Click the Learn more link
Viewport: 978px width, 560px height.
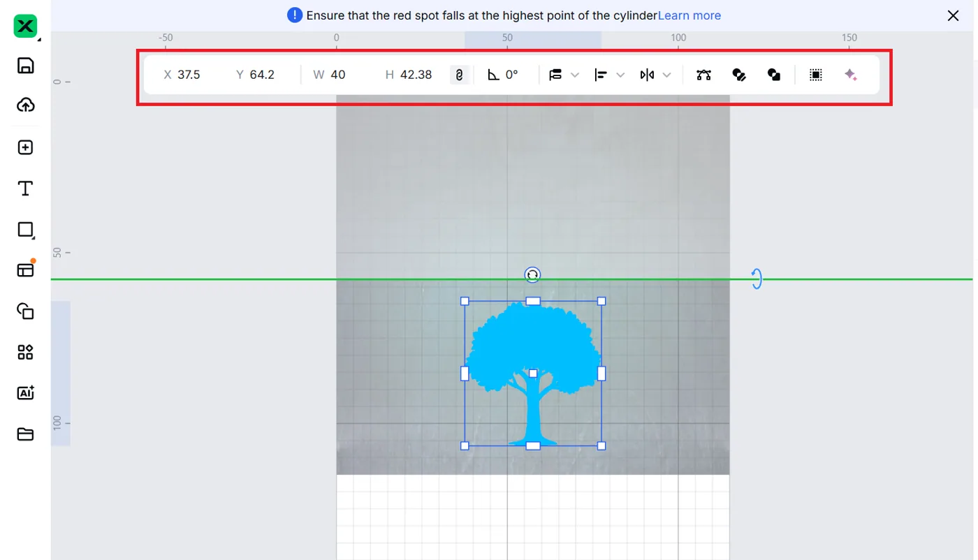pyautogui.click(x=689, y=15)
